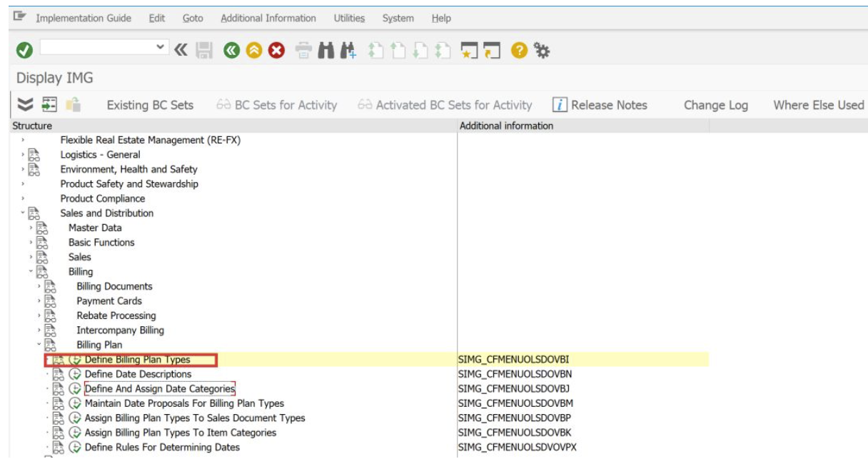The height and width of the screenshot is (459, 868).
Task: Select the Intercompany Billing tree item
Action: point(121,331)
